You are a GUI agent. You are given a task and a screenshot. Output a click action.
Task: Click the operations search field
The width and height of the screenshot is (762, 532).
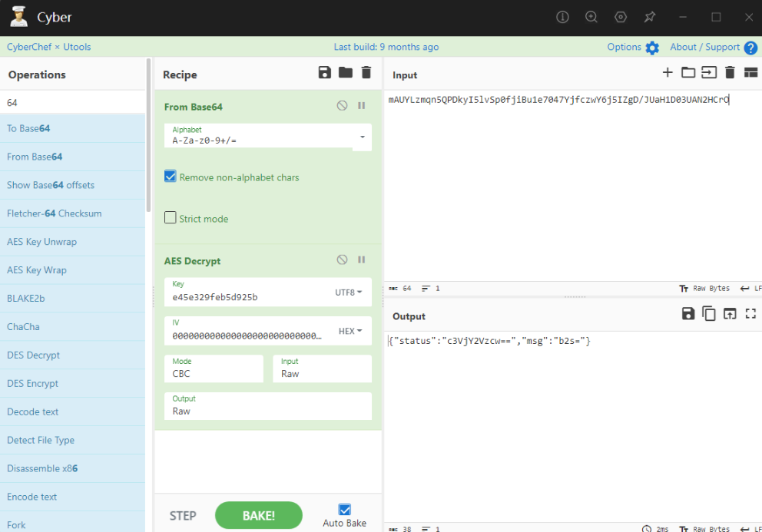coord(72,103)
